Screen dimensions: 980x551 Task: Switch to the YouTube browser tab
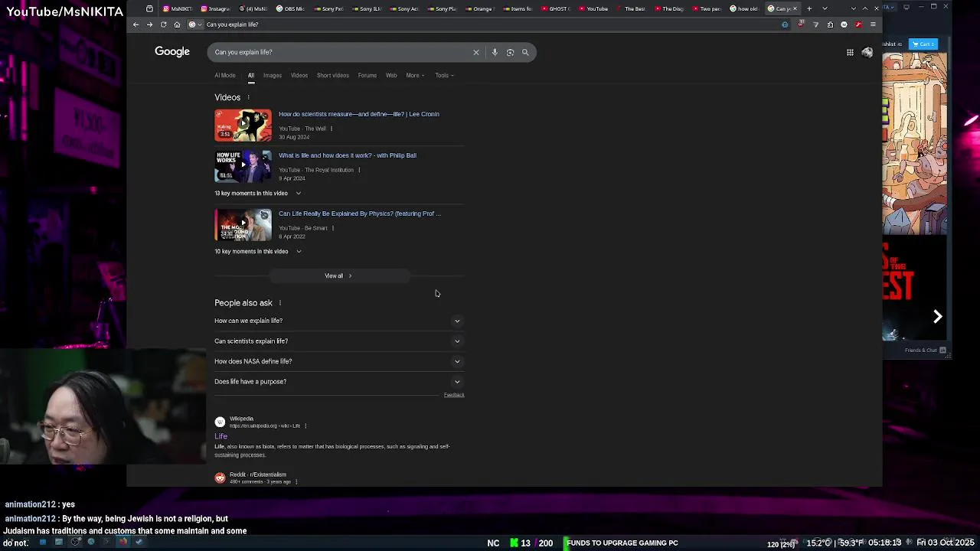coord(594,8)
